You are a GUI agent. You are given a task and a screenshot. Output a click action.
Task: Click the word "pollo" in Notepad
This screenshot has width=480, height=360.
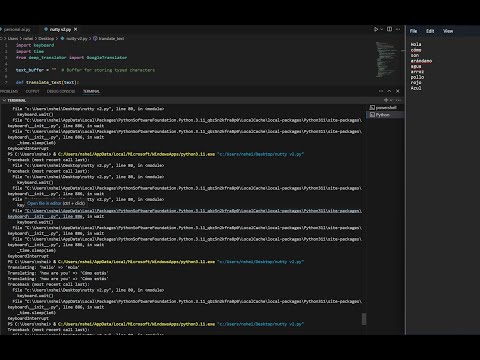tap(417, 77)
